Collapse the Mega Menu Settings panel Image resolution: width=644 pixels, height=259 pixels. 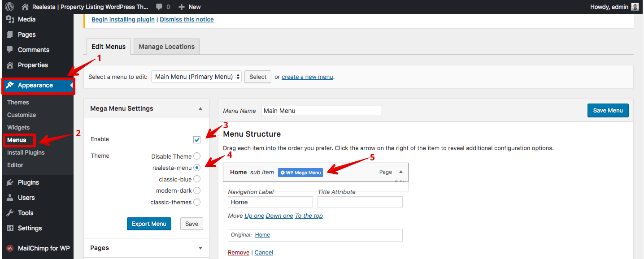pos(200,108)
